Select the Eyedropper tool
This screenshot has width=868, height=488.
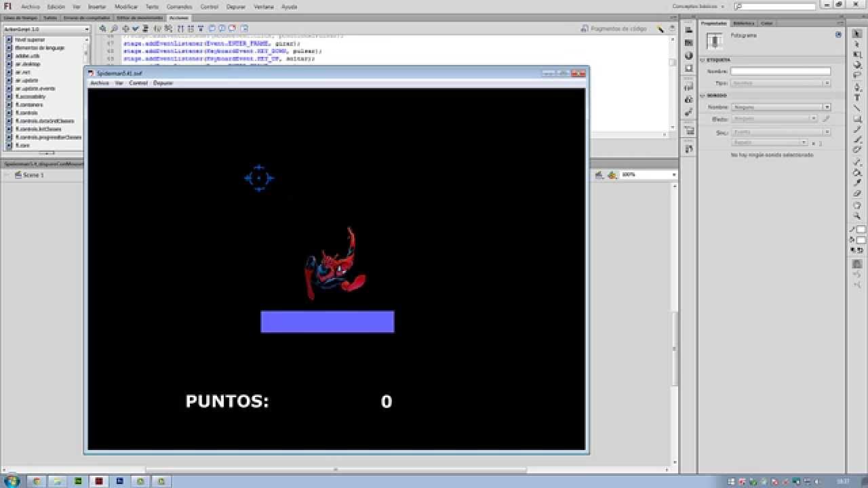(x=857, y=183)
